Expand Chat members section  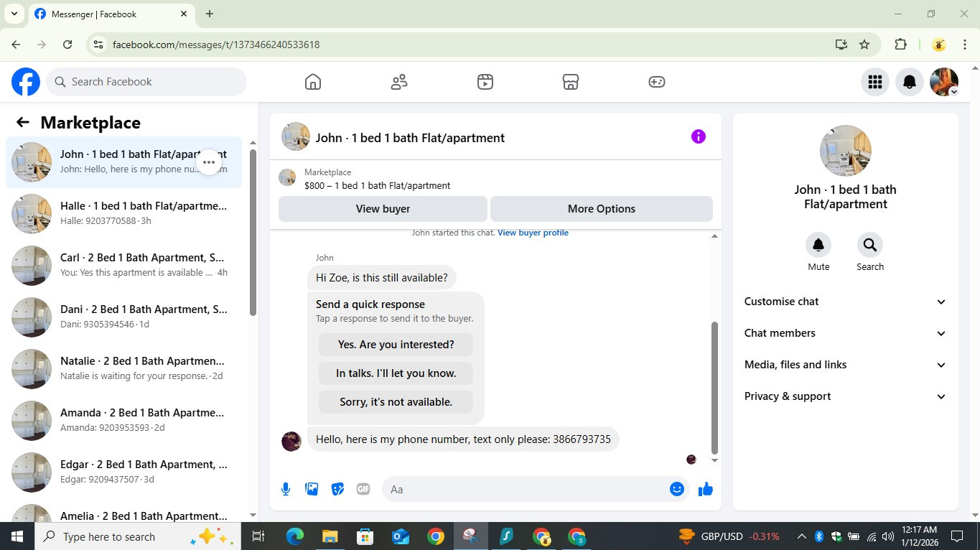point(846,333)
